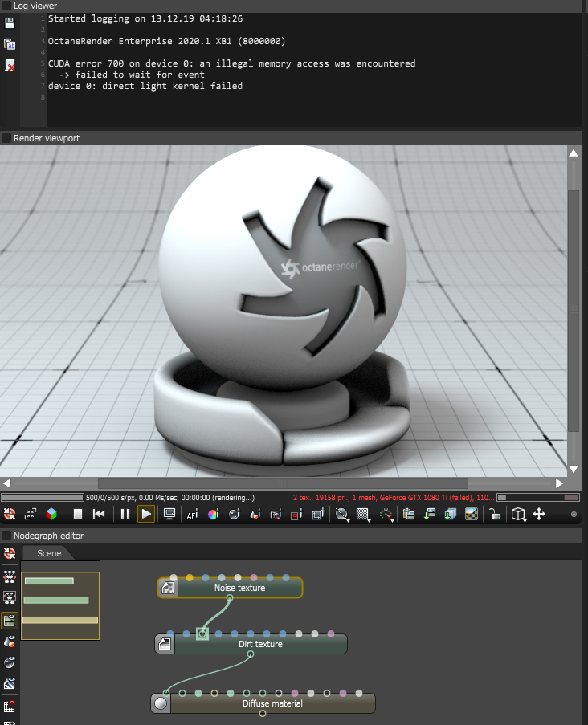
Task: Select the material picker tool
Action: click(x=234, y=514)
